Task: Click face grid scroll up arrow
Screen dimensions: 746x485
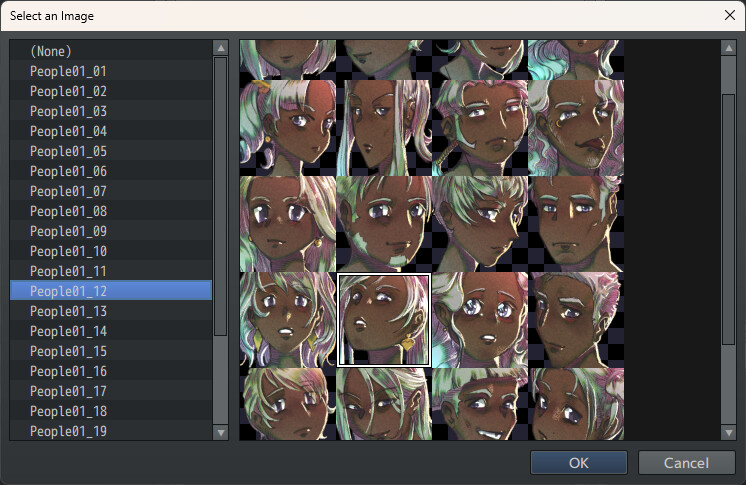Action: click(x=728, y=48)
